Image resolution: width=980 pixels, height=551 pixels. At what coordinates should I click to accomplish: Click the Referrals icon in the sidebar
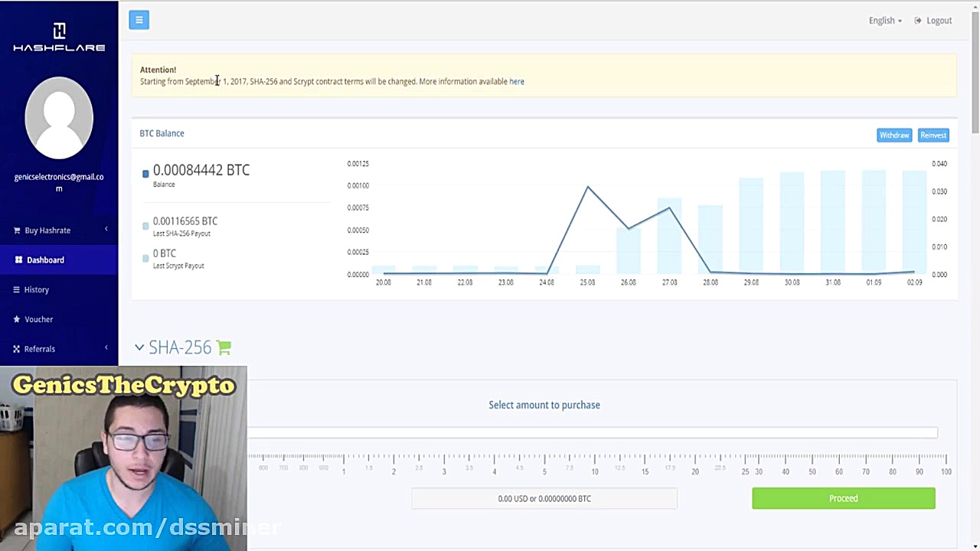(x=17, y=349)
